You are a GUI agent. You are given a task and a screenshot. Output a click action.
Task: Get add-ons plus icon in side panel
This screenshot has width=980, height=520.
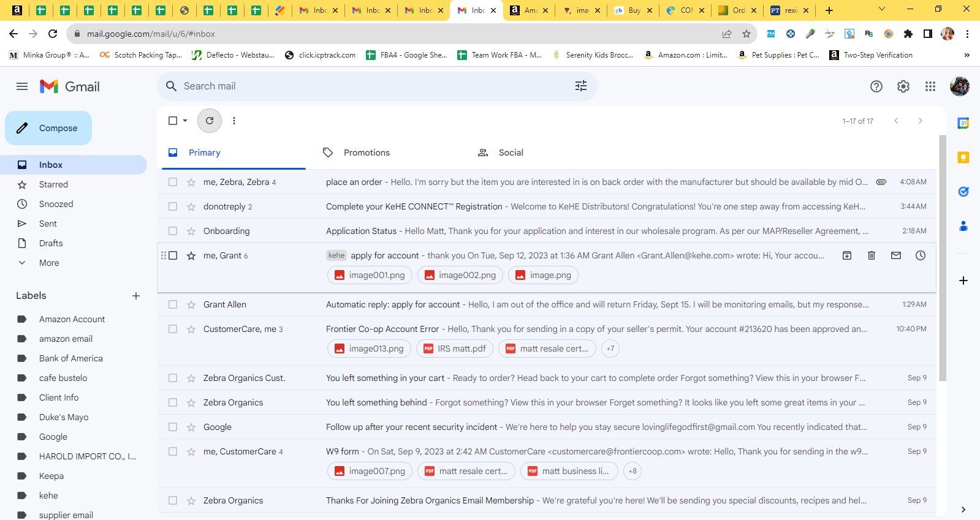coord(963,281)
